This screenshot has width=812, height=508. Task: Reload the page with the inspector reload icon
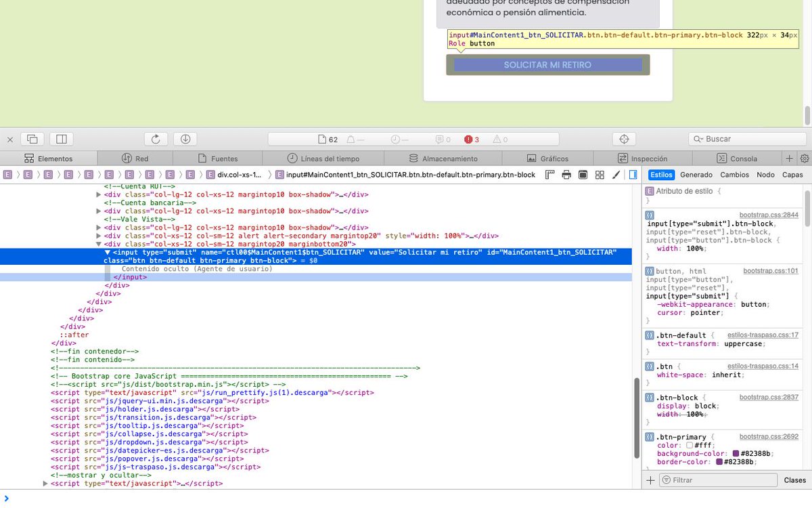156,139
